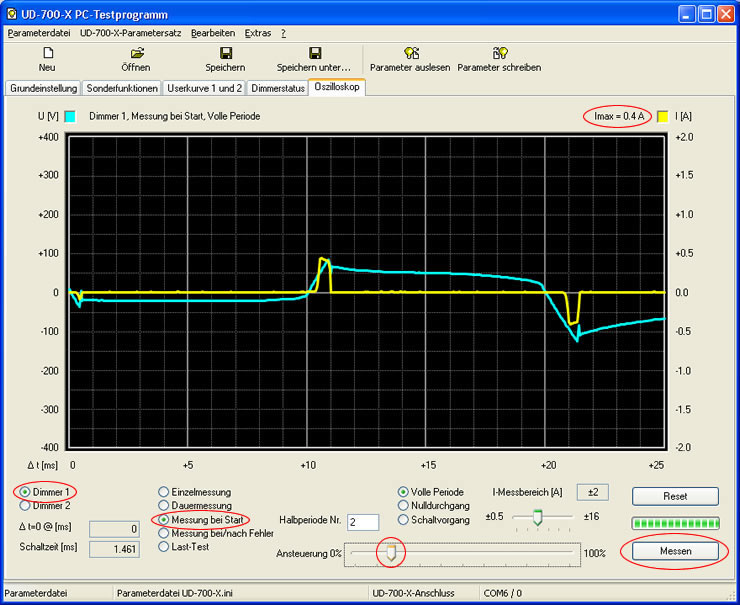Click the Halbperiode Nr. input field
This screenshot has height=605, width=740.
pos(363,522)
